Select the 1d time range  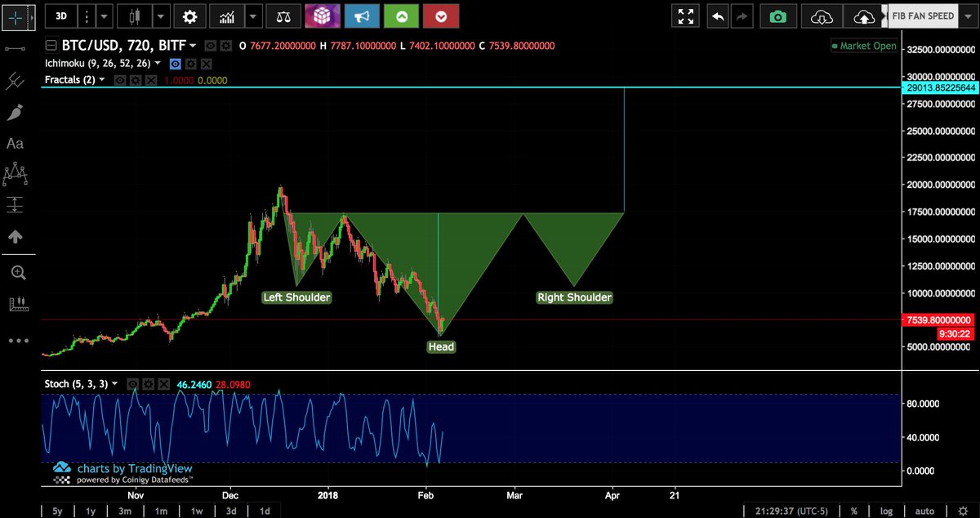(265, 511)
